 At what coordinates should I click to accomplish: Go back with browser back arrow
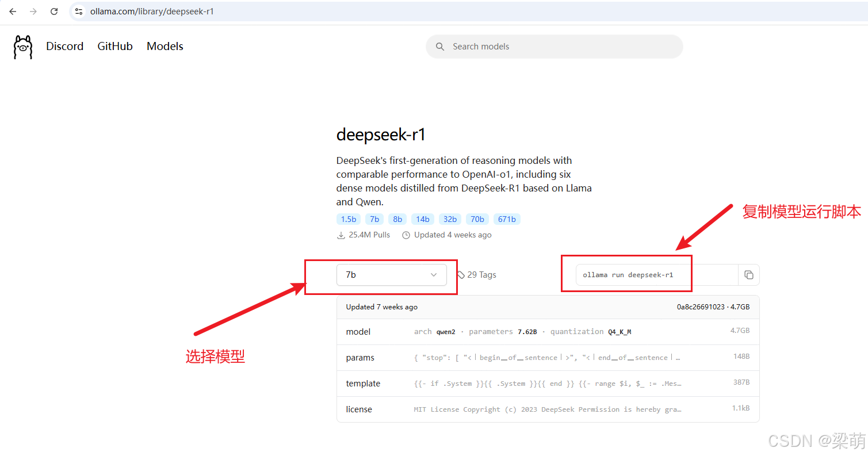click(13, 12)
